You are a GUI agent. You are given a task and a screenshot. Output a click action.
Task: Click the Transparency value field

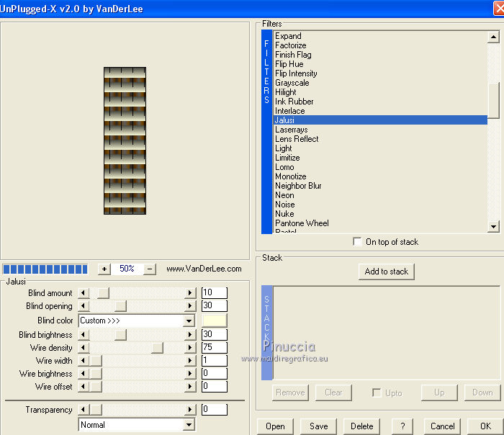(x=214, y=410)
